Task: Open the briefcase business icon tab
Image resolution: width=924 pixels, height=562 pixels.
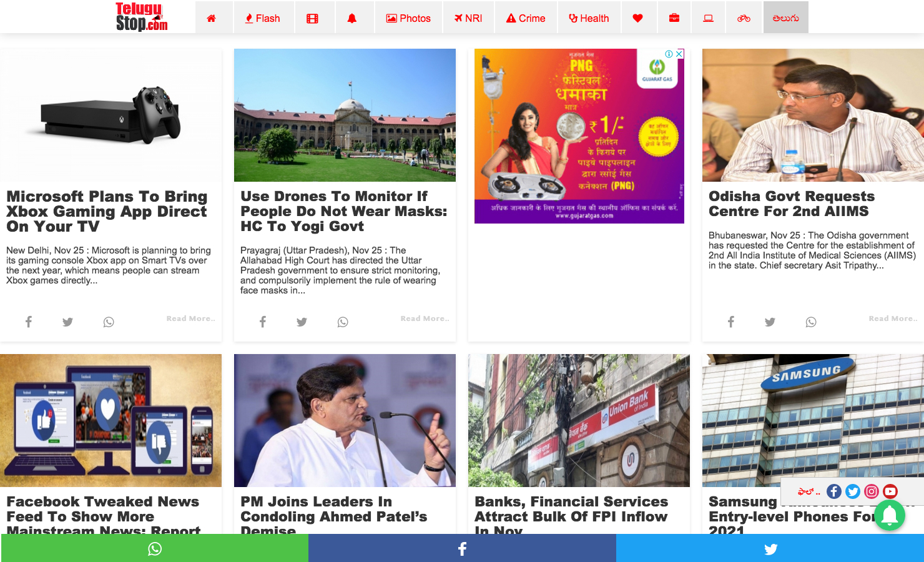Action: pyautogui.click(x=674, y=17)
